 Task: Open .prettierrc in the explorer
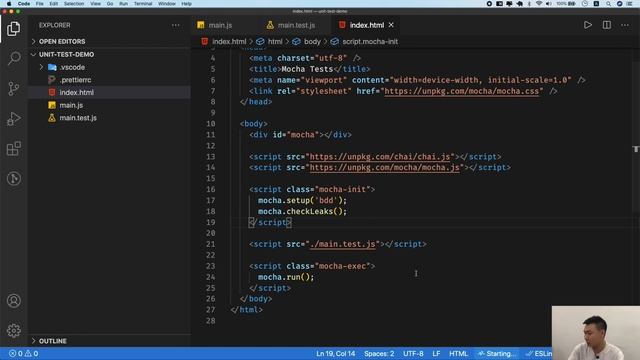pyautogui.click(x=75, y=80)
